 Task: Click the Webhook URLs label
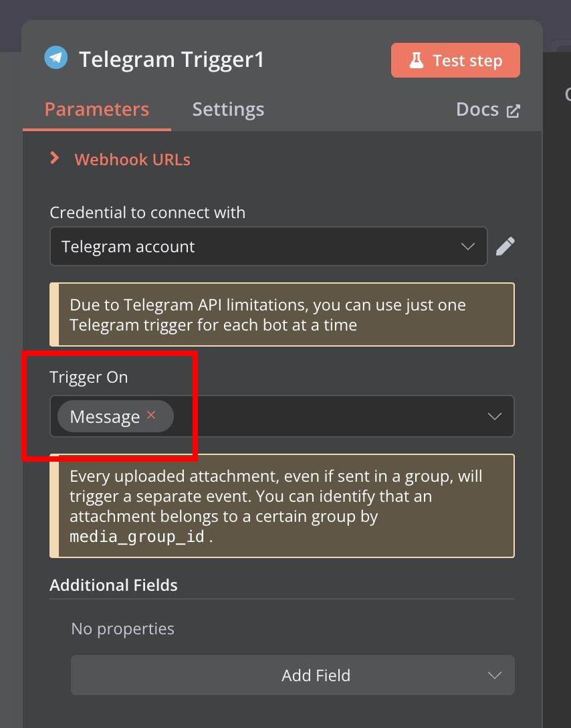coord(132,159)
